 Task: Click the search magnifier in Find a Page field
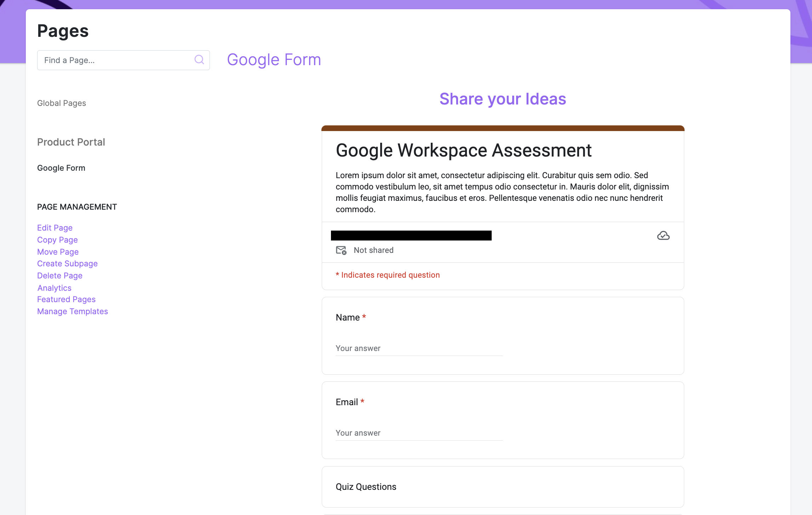click(x=199, y=60)
